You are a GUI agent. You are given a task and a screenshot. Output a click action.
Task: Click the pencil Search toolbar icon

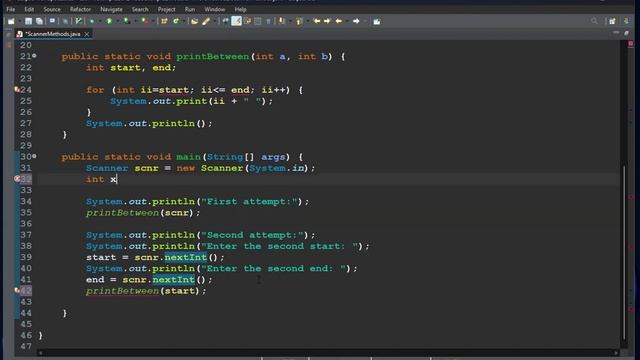(206, 21)
